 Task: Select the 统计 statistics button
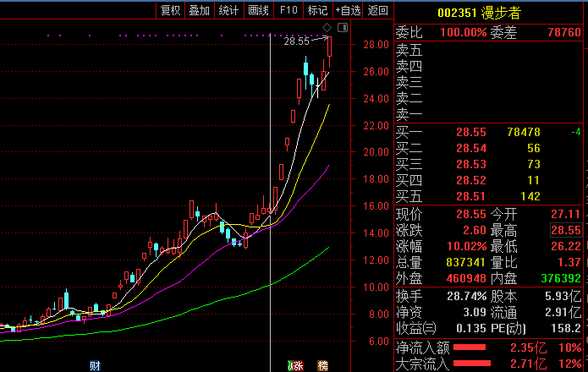click(228, 10)
